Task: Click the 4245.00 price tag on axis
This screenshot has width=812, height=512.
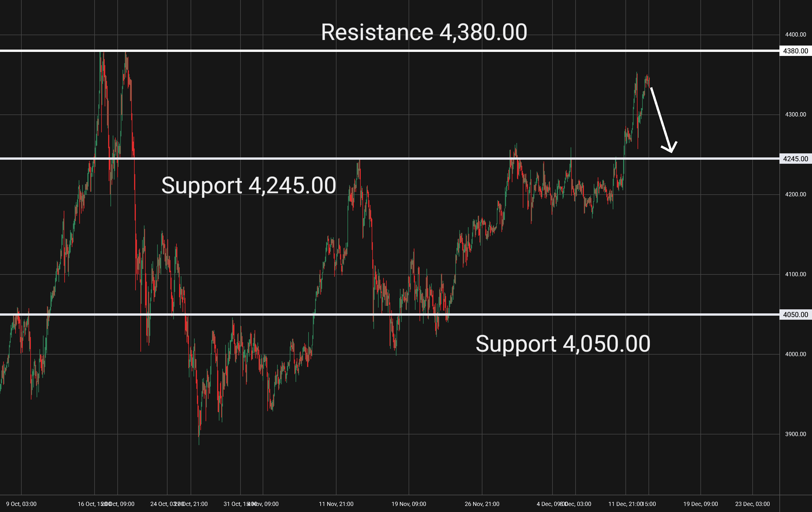Action: (795, 159)
